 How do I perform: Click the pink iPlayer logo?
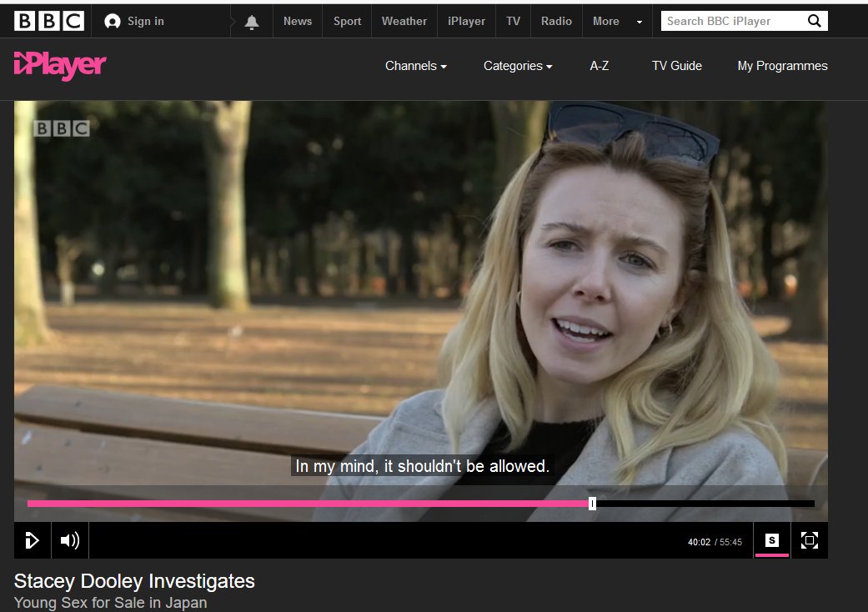click(x=60, y=66)
